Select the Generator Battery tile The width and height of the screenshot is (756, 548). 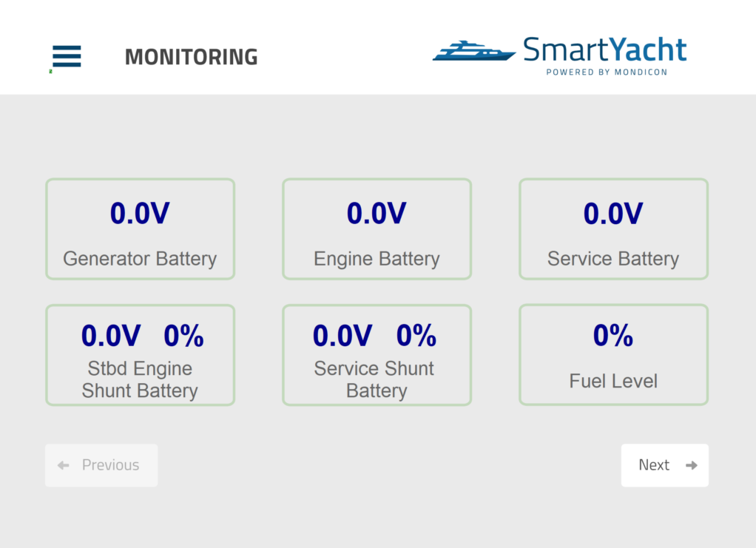click(141, 229)
